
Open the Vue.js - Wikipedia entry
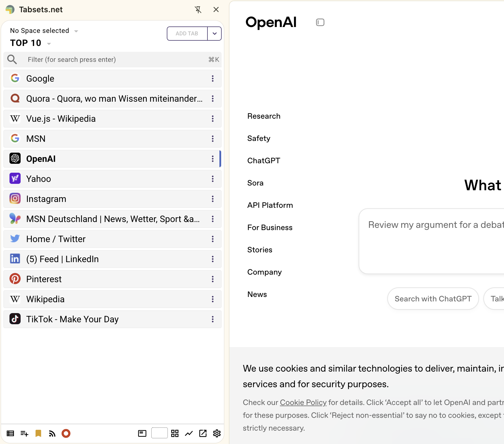click(x=112, y=119)
